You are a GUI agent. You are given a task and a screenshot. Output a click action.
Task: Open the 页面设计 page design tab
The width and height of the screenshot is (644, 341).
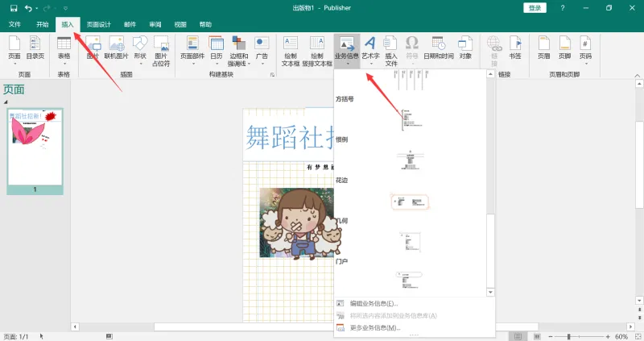(x=98, y=24)
